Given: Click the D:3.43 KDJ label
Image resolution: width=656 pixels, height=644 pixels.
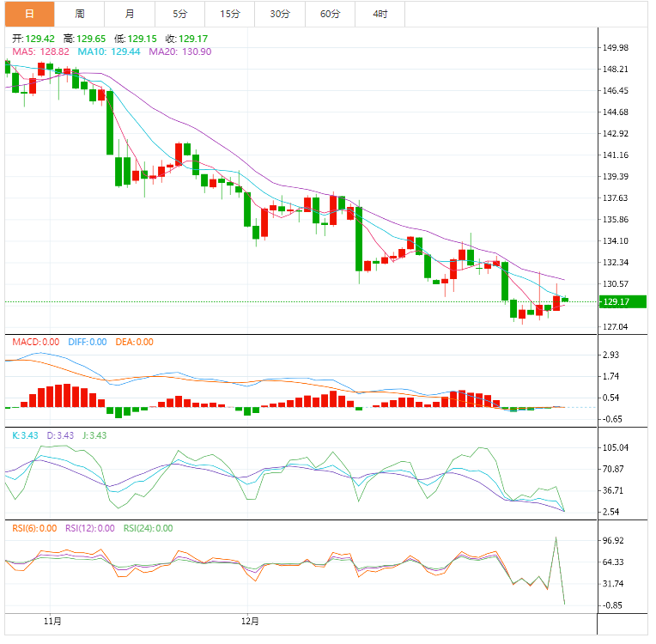Looking at the screenshot, I should pyautogui.click(x=60, y=435).
